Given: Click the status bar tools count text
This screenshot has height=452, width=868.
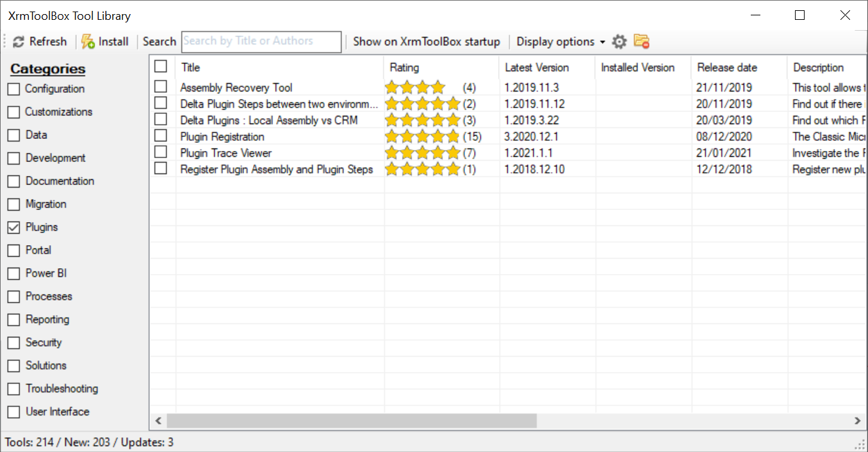Looking at the screenshot, I should tap(89, 442).
